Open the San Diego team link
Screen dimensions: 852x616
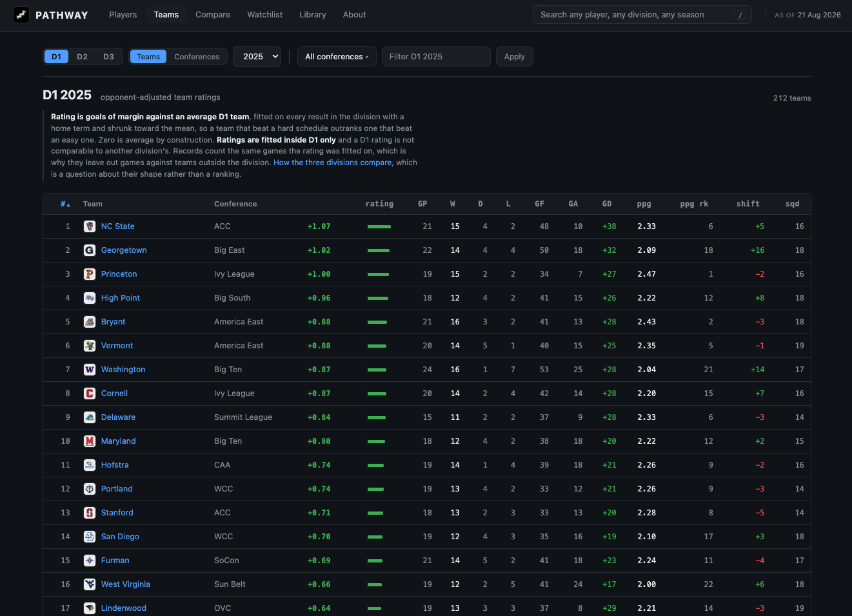point(120,537)
